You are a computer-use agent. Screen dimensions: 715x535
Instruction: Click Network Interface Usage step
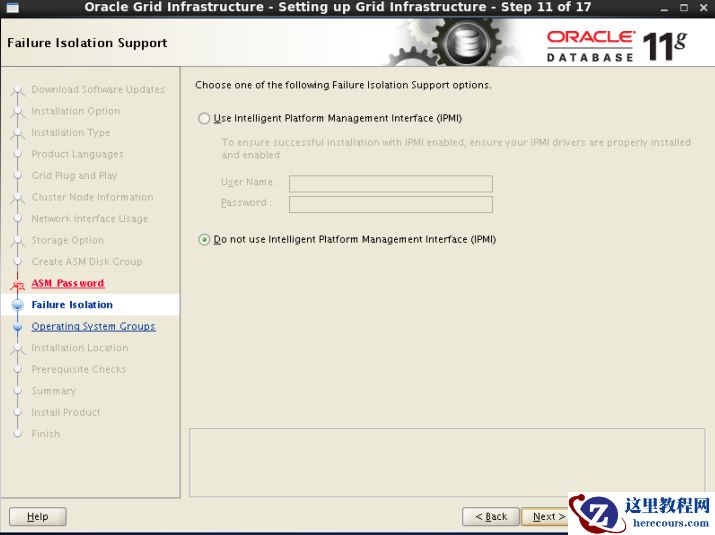[90, 218]
